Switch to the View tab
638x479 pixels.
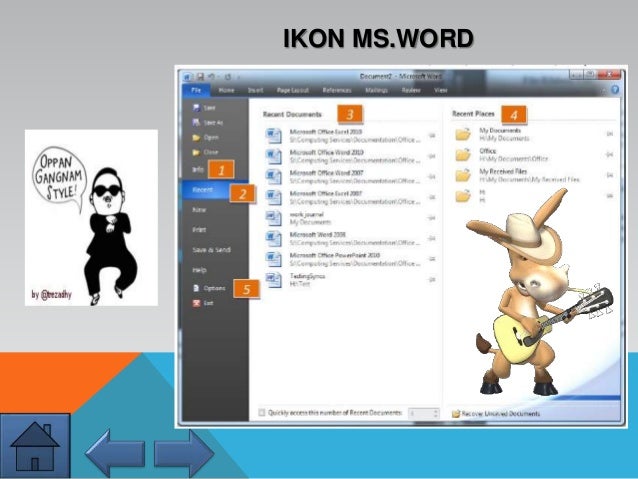[x=440, y=90]
